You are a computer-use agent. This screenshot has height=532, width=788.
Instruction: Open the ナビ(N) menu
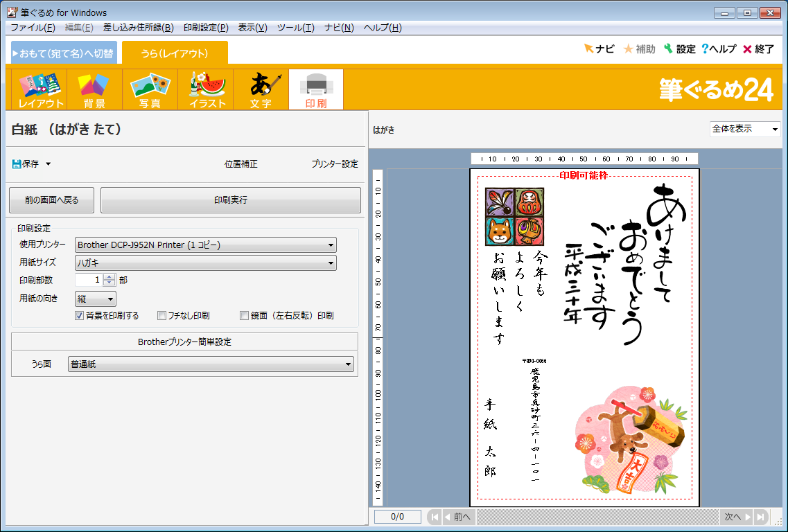[x=339, y=28]
